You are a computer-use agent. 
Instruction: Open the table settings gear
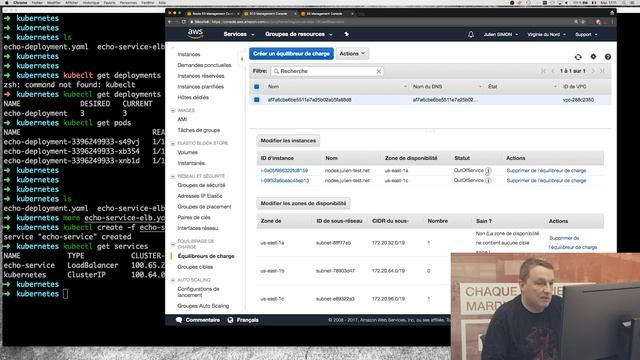pos(593,57)
